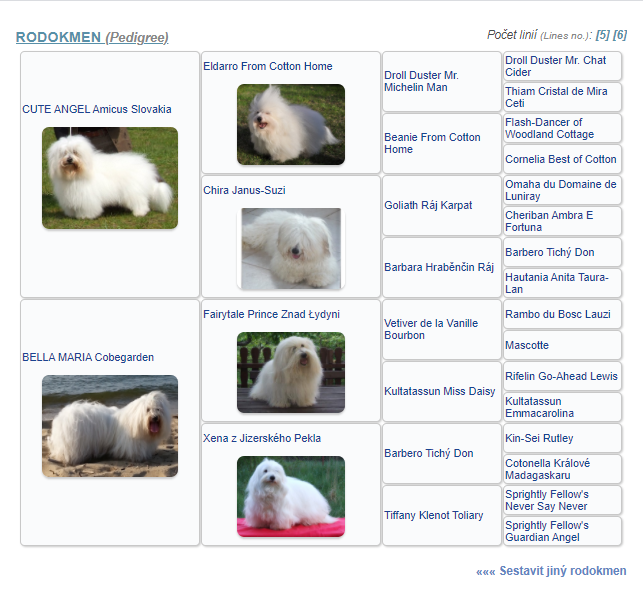The height and width of the screenshot is (597, 643).
Task: Open the RODOKMEN pedigree heading link
Action: tap(58, 37)
